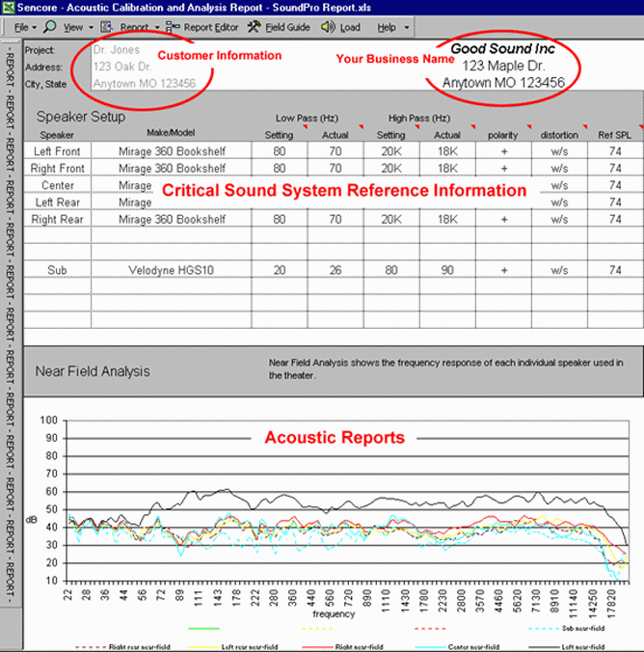644x652 pixels.
Task: Select the Left Rear speaker cell
Action: click(x=58, y=203)
